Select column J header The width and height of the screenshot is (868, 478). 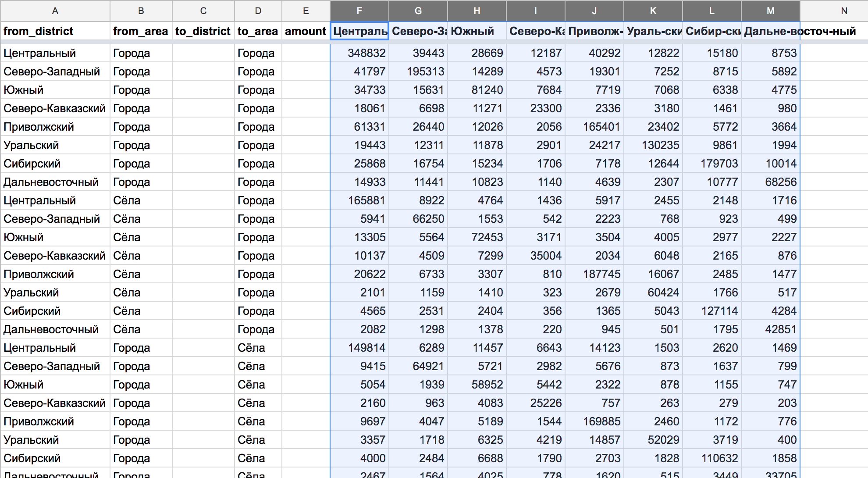point(594,11)
